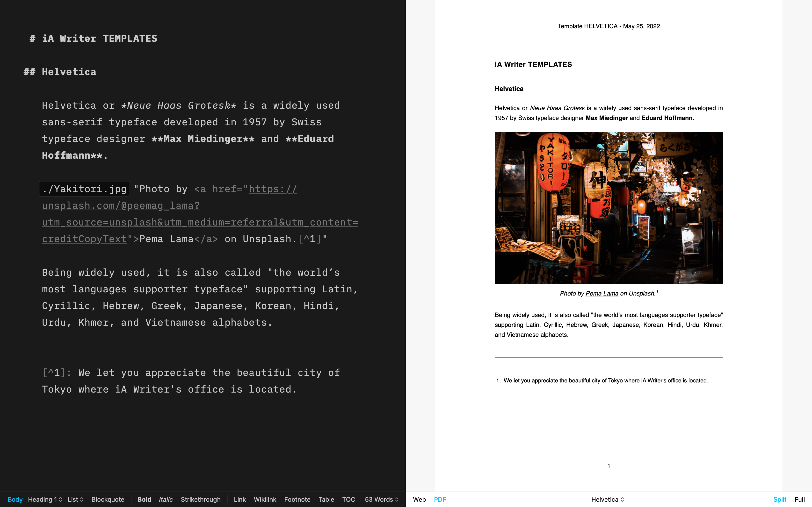Click the Yakitori street photo thumbnail

609,207
